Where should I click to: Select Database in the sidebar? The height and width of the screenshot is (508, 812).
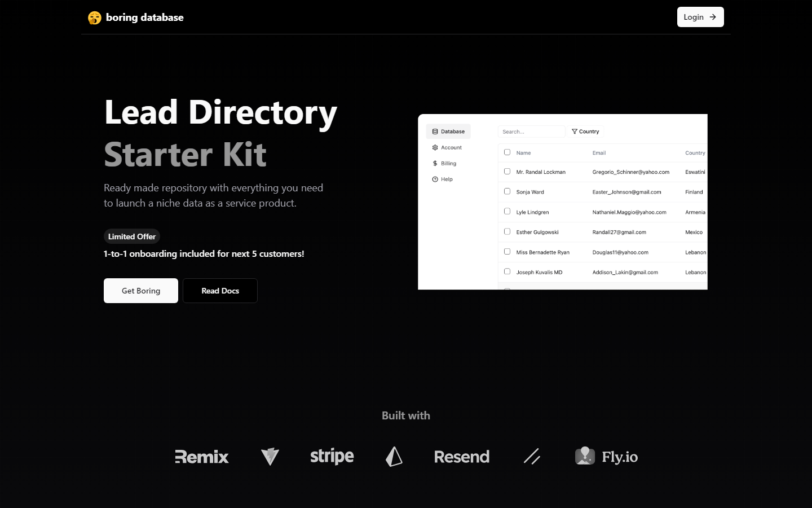(448, 132)
